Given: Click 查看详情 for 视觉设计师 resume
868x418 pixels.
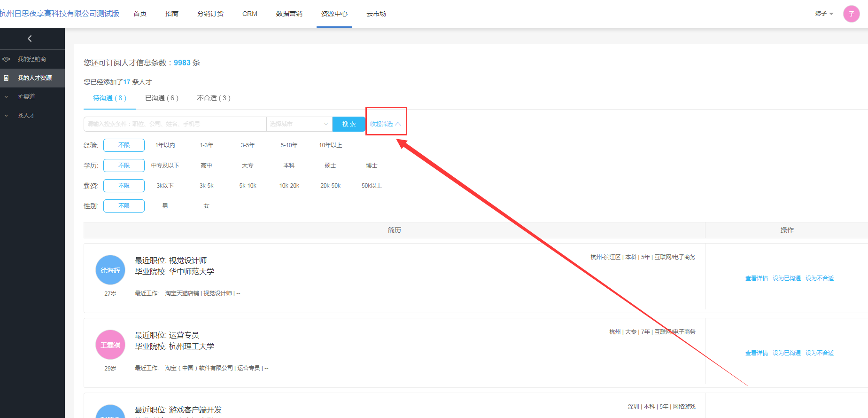Looking at the screenshot, I should click(756, 278).
